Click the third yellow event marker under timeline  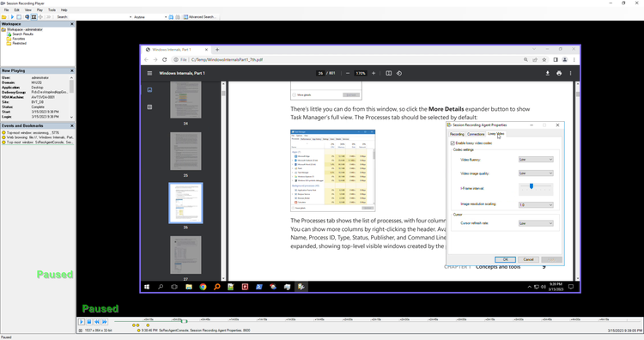click(x=148, y=325)
